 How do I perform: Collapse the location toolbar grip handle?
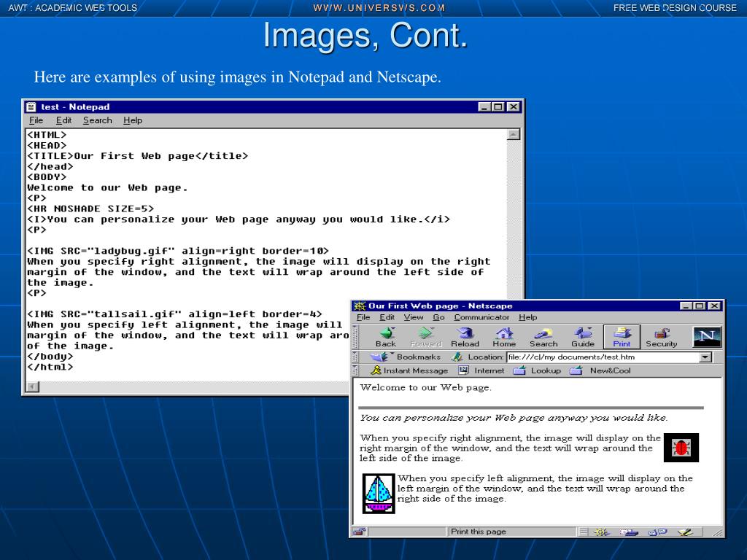(x=355, y=357)
